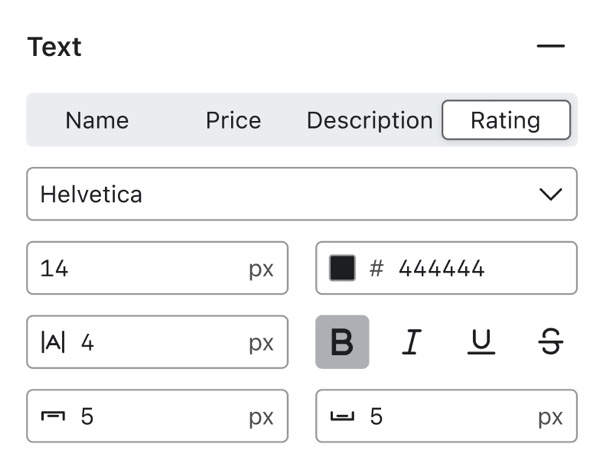Screen dimensions: 600x464
Task: Select the Description tab
Action: [x=369, y=121]
